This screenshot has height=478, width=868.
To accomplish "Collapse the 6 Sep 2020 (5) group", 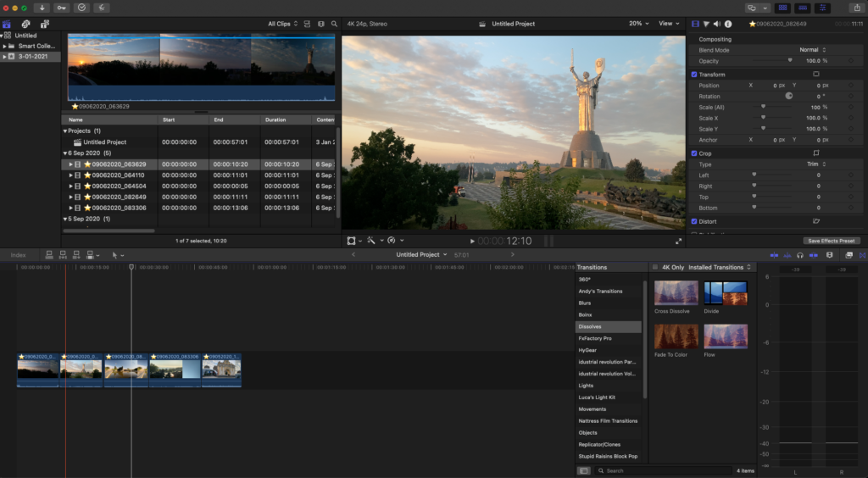I will 64,153.
